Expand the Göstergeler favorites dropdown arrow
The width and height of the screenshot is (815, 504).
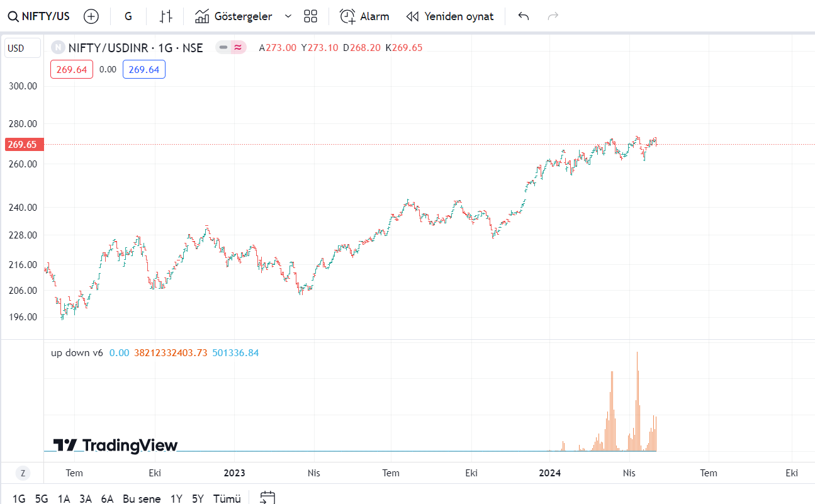tap(288, 16)
